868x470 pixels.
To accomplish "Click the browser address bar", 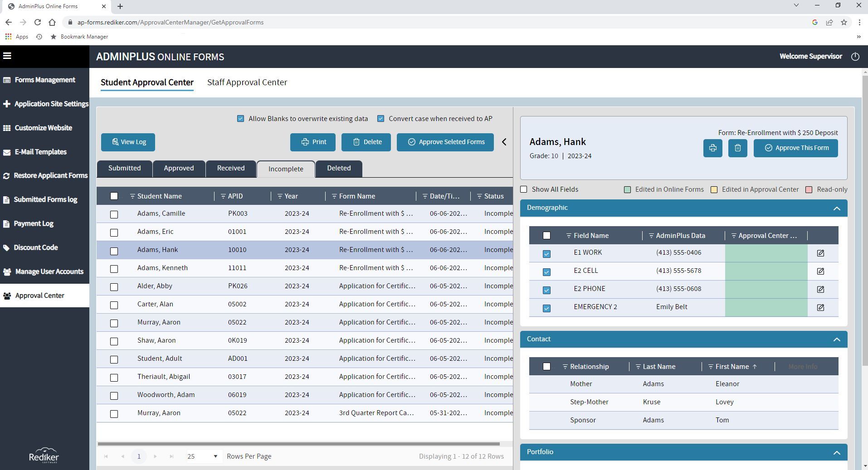I will pos(435,22).
